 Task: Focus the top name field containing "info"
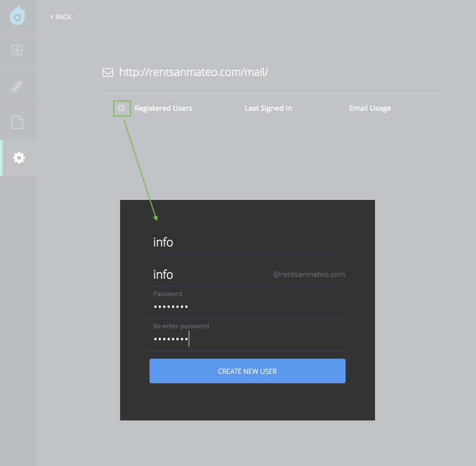(247, 242)
